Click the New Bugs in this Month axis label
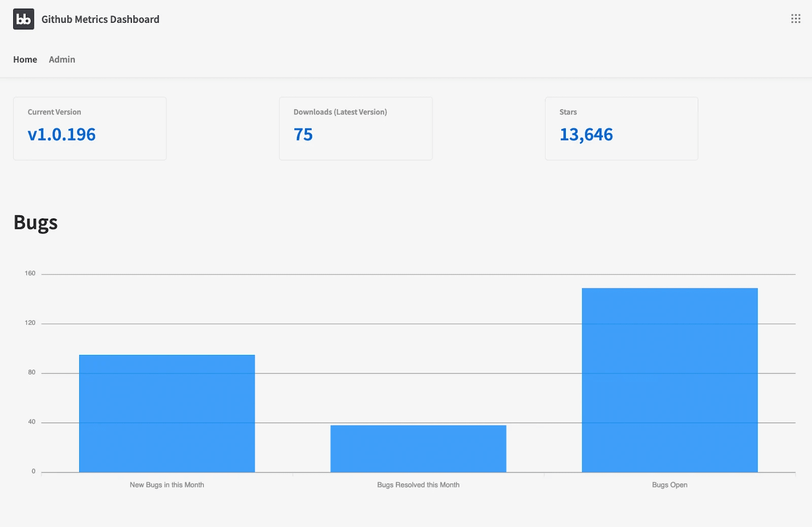The width and height of the screenshot is (812, 527). click(167, 485)
